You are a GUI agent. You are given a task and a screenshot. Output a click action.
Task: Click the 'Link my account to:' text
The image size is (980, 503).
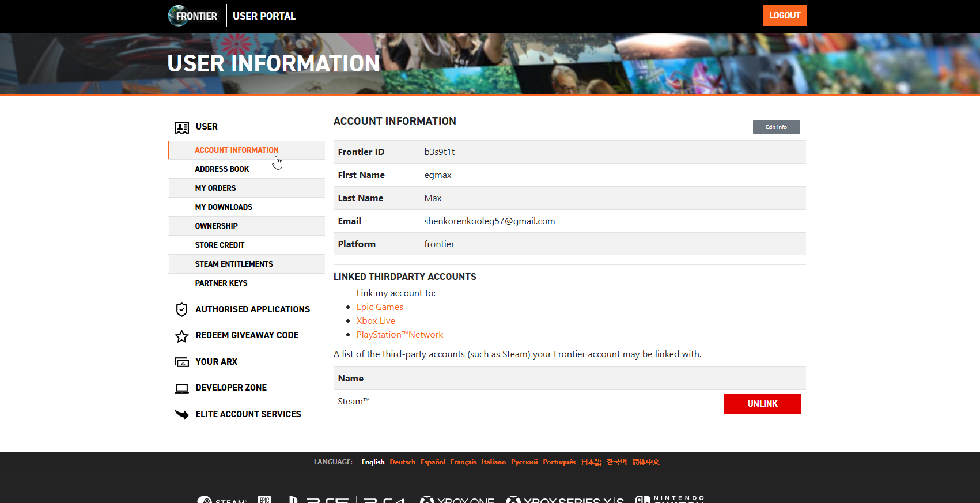click(x=396, y=293)
